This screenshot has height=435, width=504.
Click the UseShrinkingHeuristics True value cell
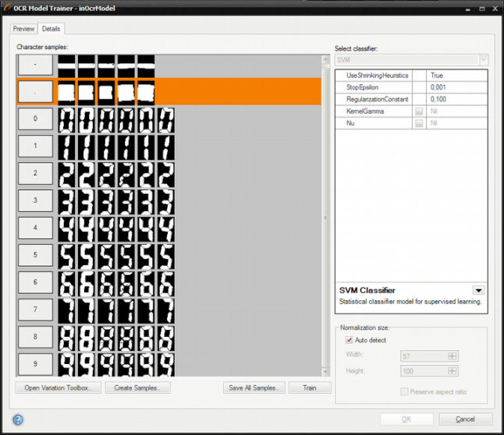(457, 75)
